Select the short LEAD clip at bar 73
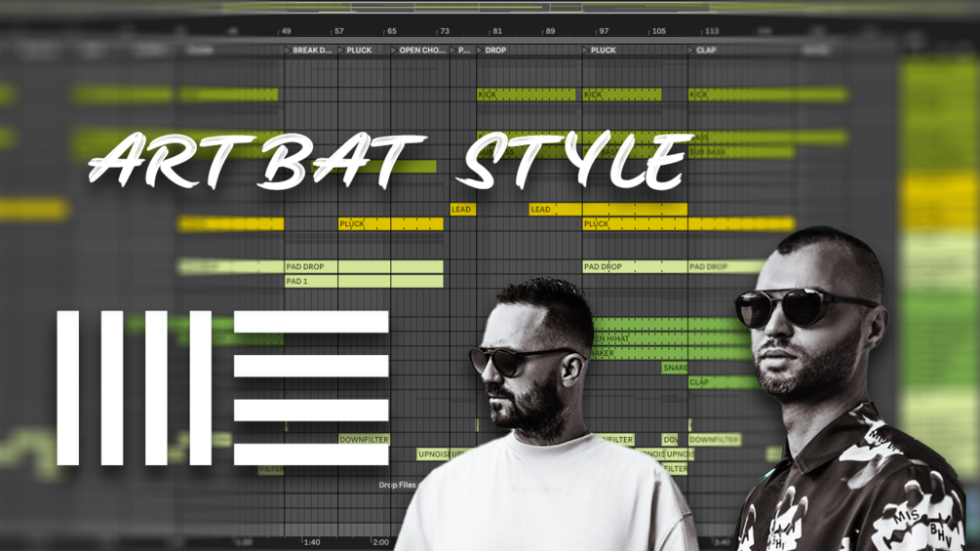The image size is (980, 551). click(463, 210)
